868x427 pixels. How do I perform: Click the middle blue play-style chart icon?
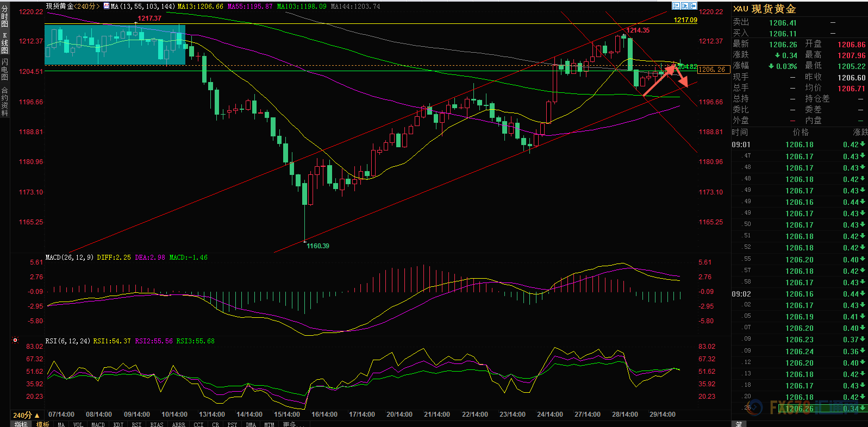pyautogui.click(x=684, y=6)
